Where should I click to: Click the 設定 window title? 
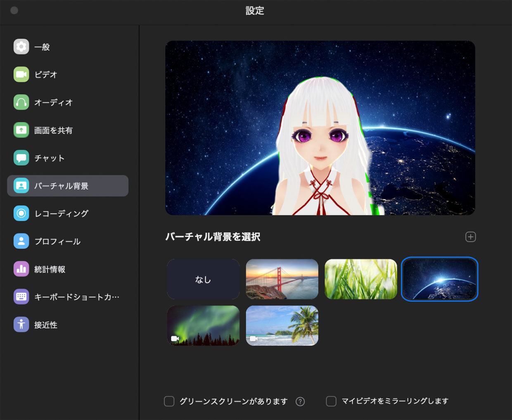tap(255, 11)
